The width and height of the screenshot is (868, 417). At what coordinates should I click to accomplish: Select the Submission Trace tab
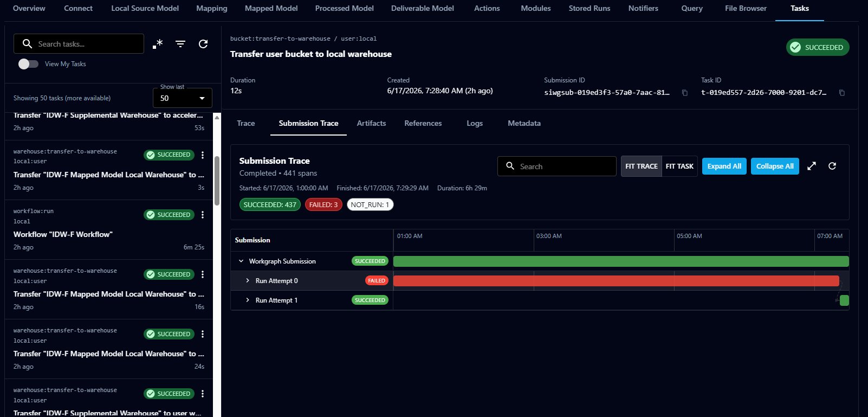pos(308,123)
